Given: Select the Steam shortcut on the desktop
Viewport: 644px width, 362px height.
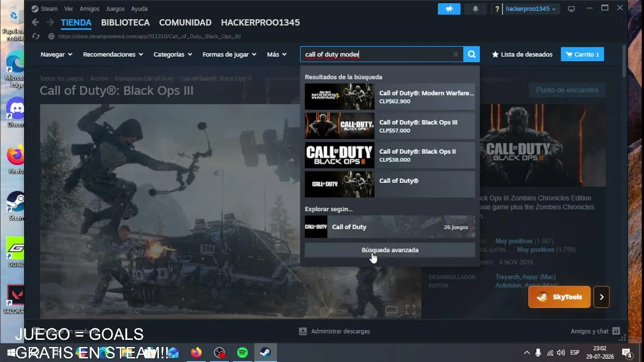Looking at the screenshot, I should 16,206.
